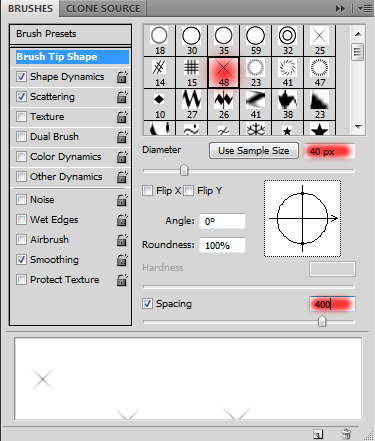Click the brush list scroll up arrow

[358, 34]
